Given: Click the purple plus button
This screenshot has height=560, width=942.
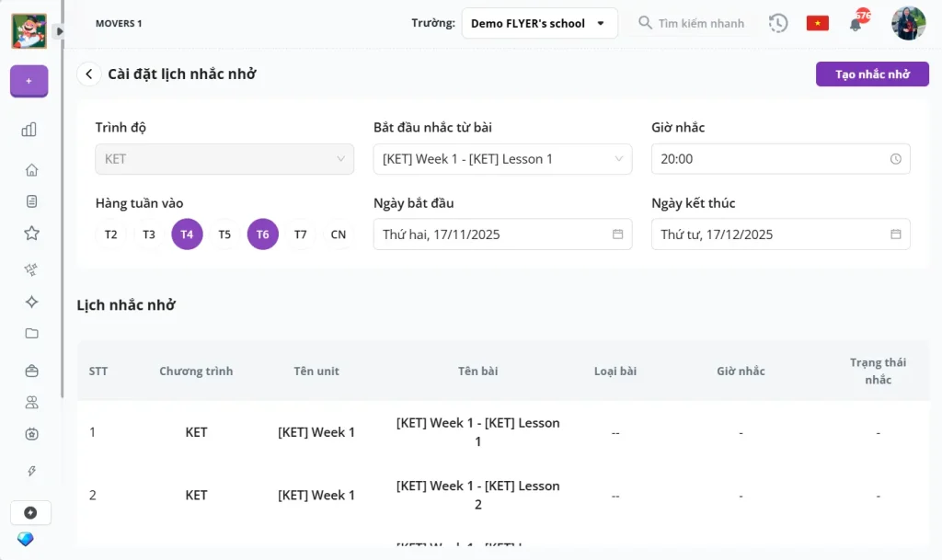Looking at the screenshot, I should tap(29, 81).
